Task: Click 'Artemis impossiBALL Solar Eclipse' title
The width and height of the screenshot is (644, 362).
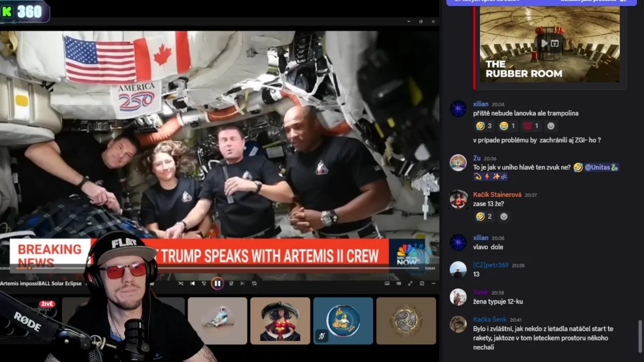Action: (41, 284)
